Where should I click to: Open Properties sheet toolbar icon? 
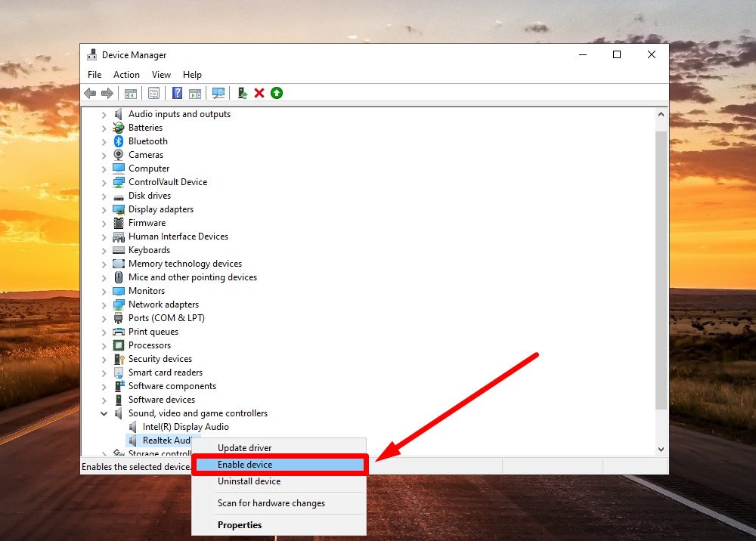pyautogui.click(x=153, y=93)
